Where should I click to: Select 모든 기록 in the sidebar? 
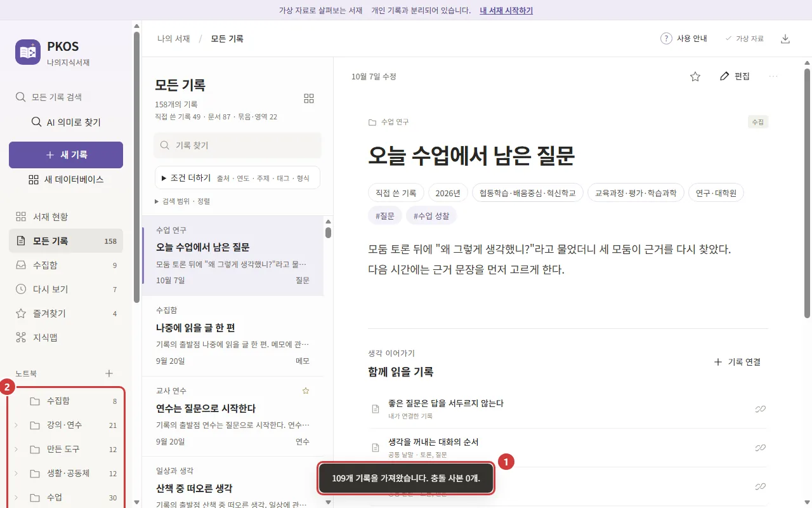pyautogui.click(x=66, y=241)
